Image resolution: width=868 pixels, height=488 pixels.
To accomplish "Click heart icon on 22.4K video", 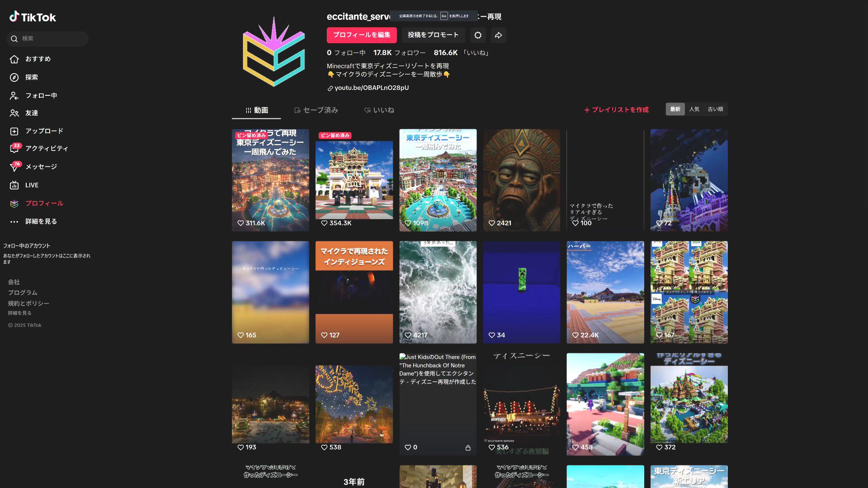I will pyautogui.click(x=575, y=335).
